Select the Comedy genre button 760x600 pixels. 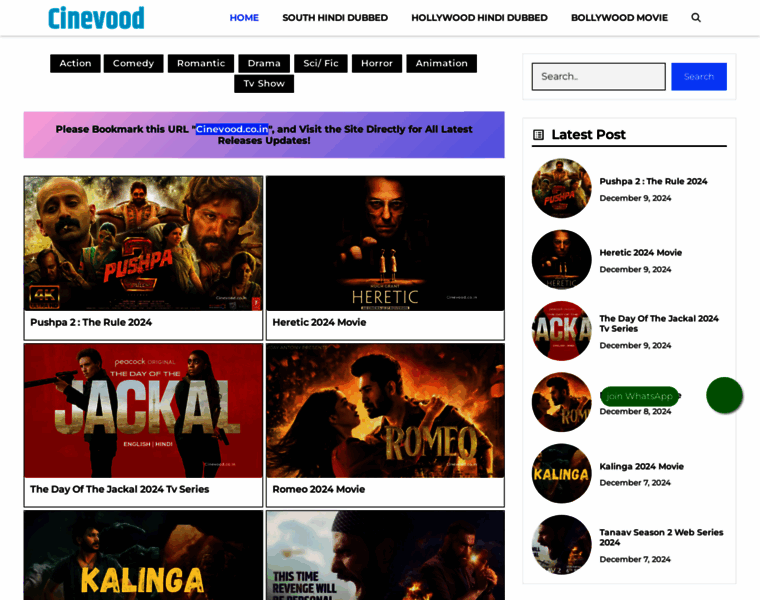[x=133, y=63]
